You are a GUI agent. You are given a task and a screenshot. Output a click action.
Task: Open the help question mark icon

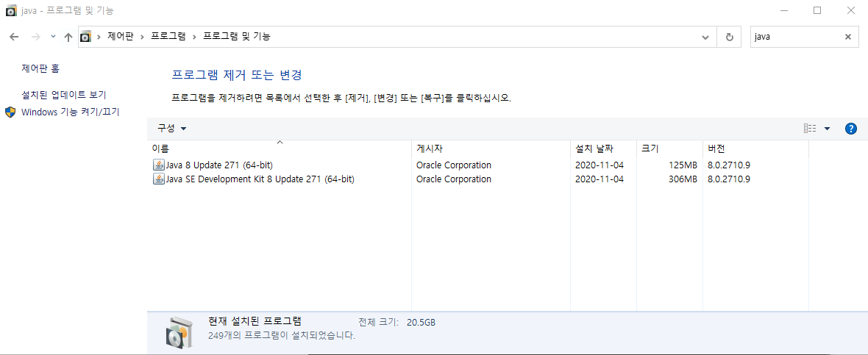click(851, 129)
